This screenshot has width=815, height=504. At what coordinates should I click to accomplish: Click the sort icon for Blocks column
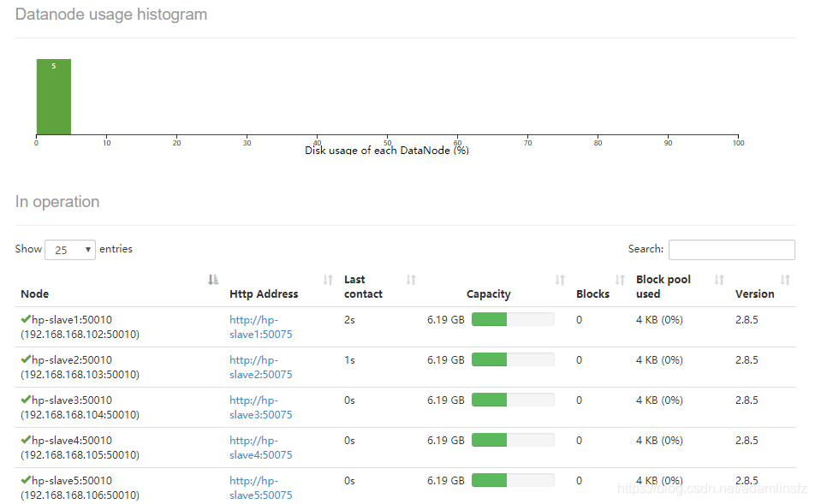tap(620, 280)
